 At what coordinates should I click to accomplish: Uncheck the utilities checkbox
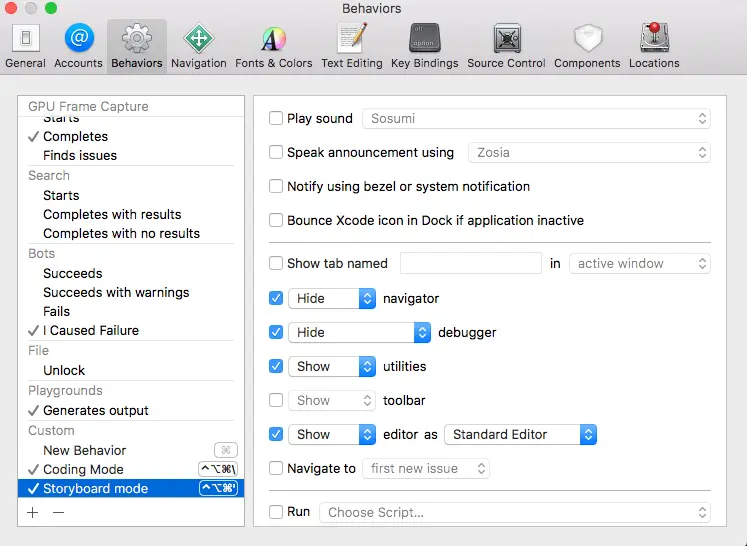pyautogui.click(x=276, y=366)
